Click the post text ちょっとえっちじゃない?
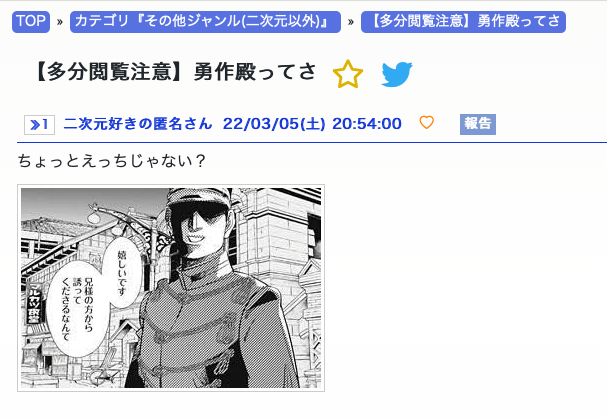This screenshot has height=418, width=607. point(111,161)
